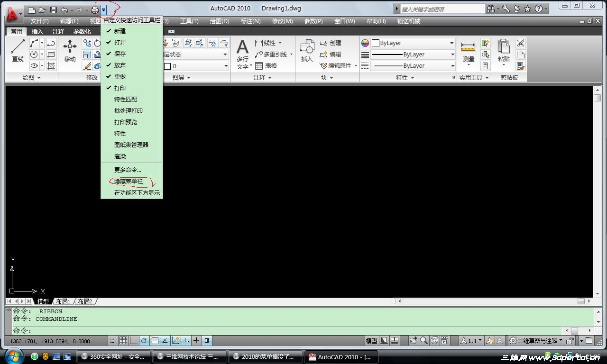Toggle Snap mode in the status bar
The height and width of the screenshot is (364, 607).
point(113,340)
